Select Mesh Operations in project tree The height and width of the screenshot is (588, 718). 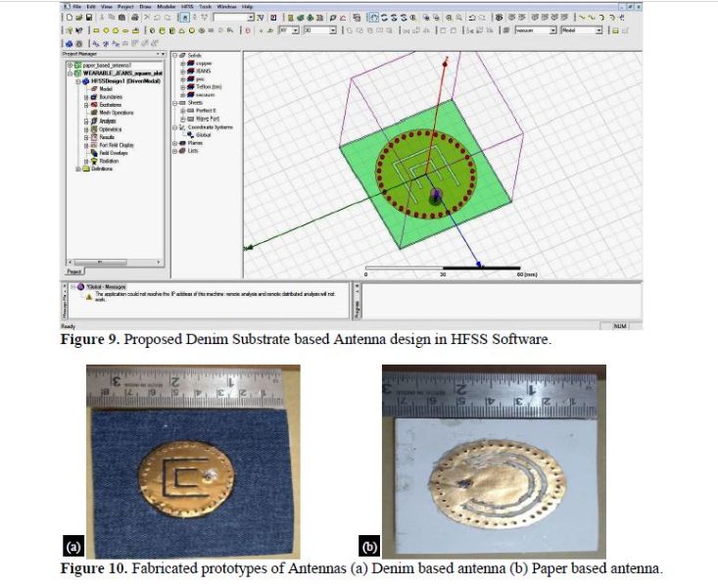tap(117, 113)
